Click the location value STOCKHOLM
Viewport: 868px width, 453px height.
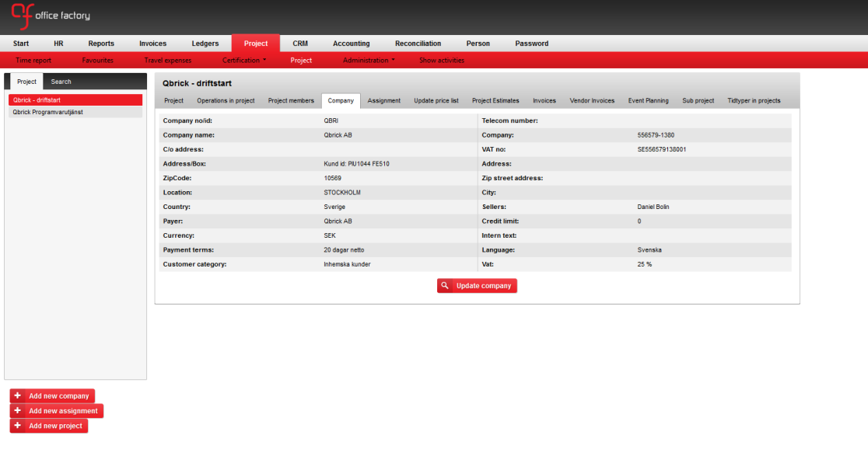342,193
